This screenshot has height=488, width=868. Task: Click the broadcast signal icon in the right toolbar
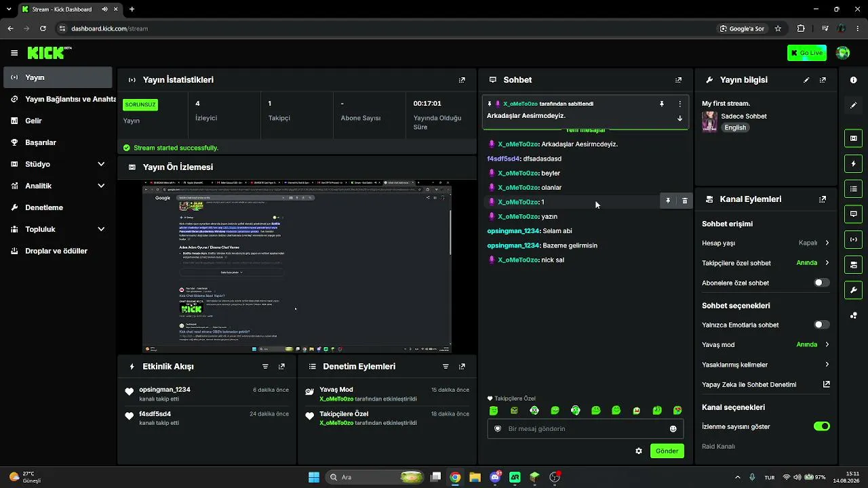point(854,239)
